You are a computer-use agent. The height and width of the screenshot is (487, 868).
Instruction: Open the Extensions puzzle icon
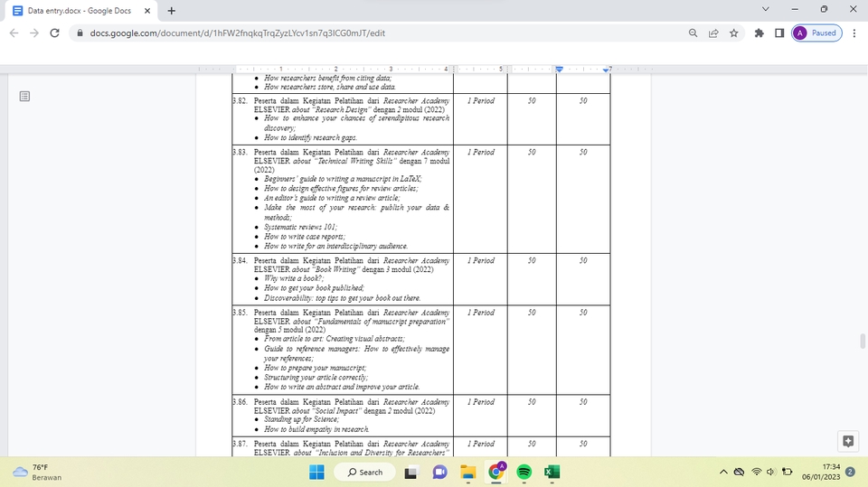click(x=759, y=33)
